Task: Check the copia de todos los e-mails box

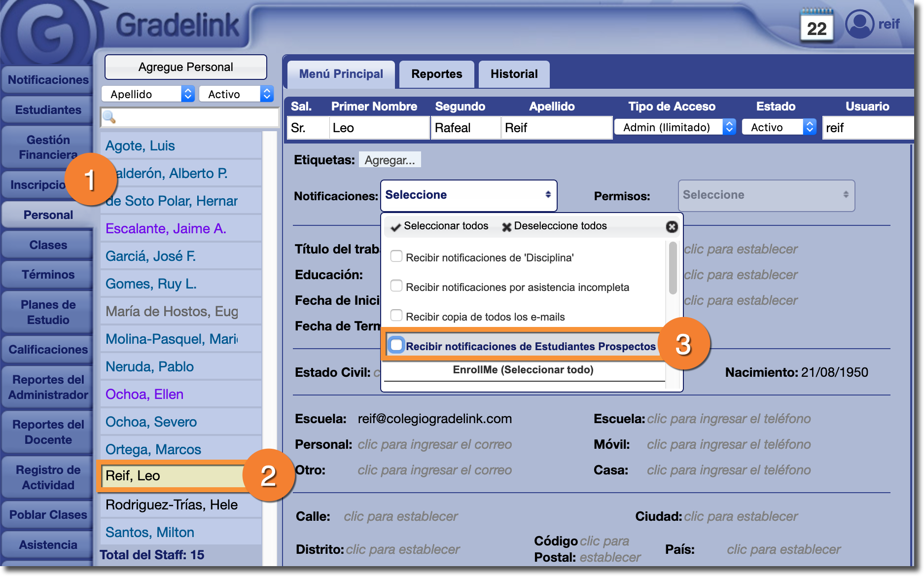Action: tap(396, 316)
